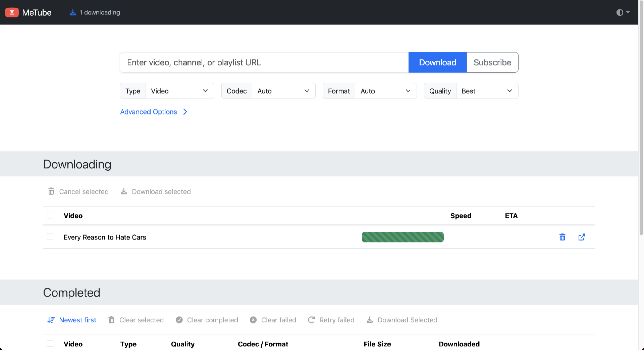Image resolution: width=644 pixels, height=350 pixels.
Task: Click Clear selected in Completed section
Action: pyautogui.click(x=136, y=320)
